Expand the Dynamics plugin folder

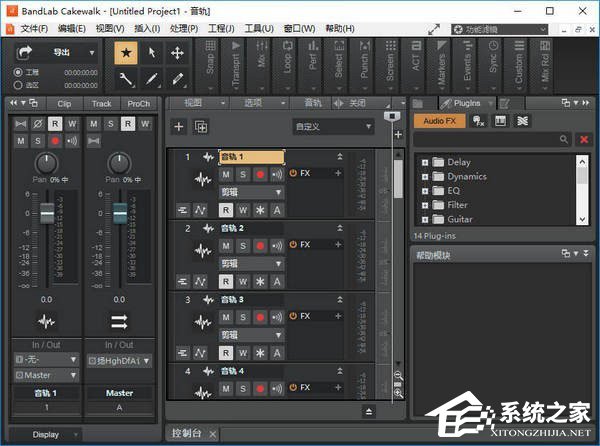[425, 177]
